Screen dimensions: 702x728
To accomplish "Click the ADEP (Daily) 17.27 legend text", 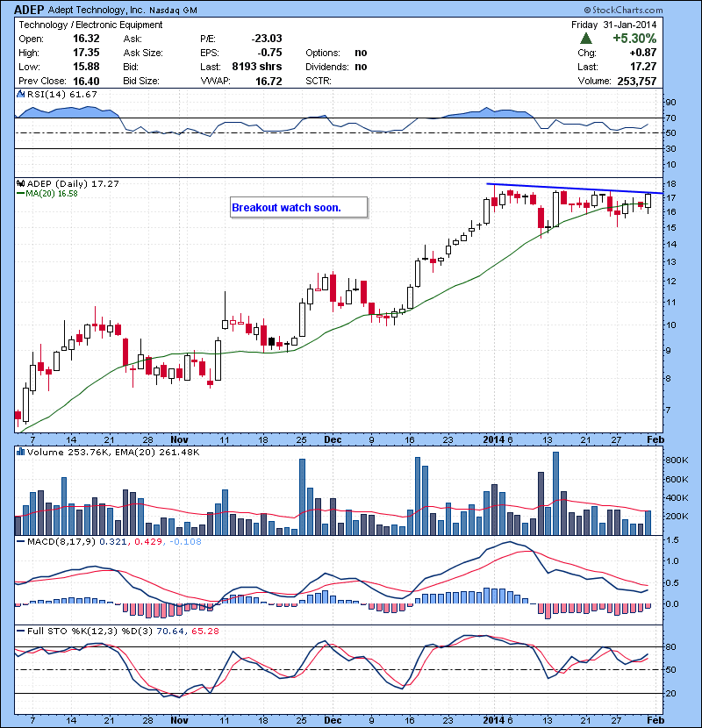I will [x=73, y=183].
